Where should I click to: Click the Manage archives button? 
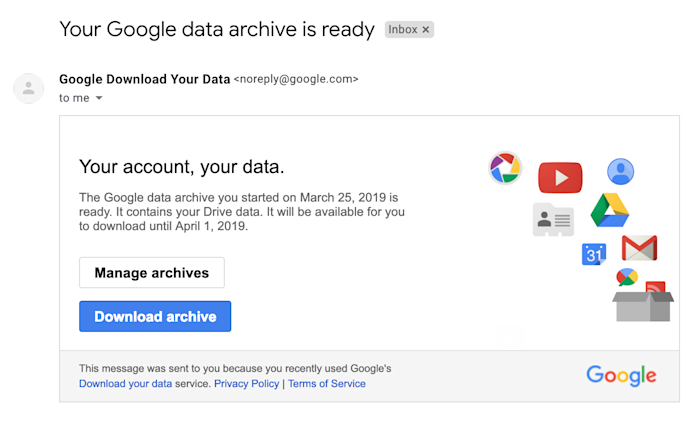[152, 272]
